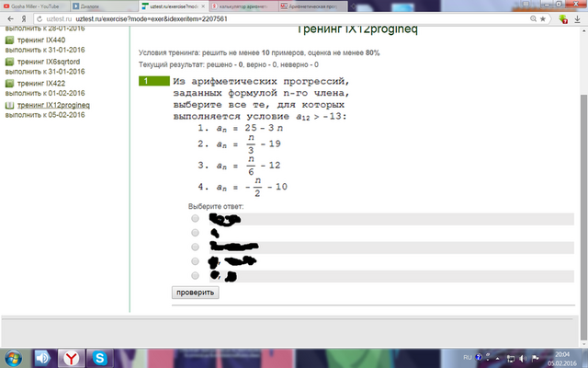Click the blue help icon in tray

pyautogui.click(x=479, y=358)
